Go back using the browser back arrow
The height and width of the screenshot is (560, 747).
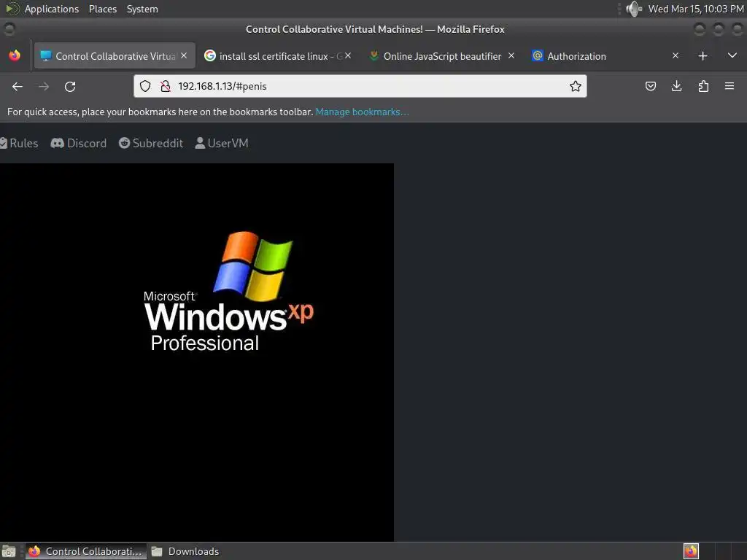coord(18,86)
